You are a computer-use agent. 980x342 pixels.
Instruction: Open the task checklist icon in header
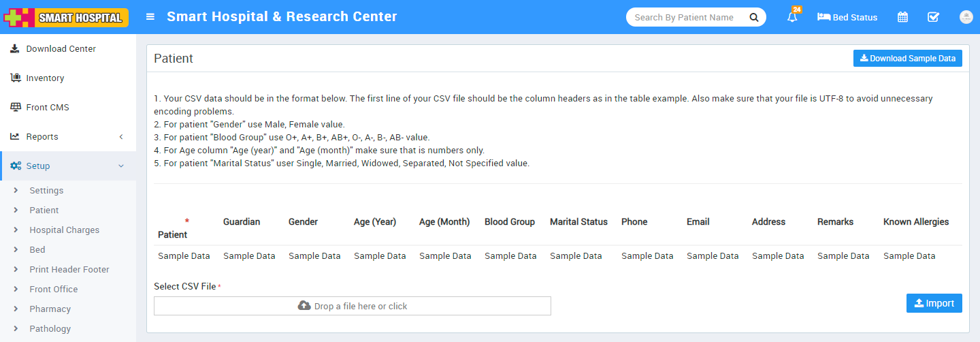[x=934, y=17]
